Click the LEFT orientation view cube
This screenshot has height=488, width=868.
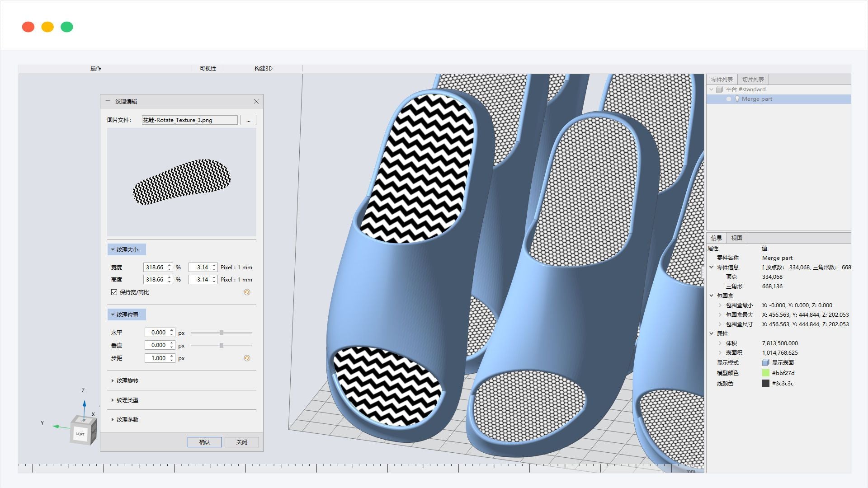click(x=81, y=433)
